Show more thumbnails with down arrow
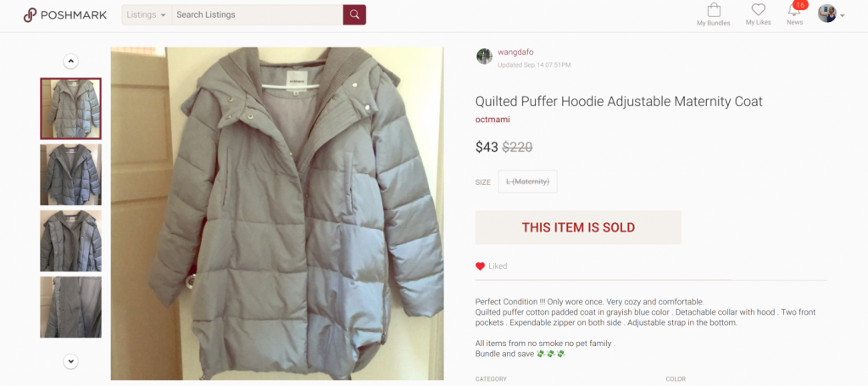 click(x=71, y=361)
